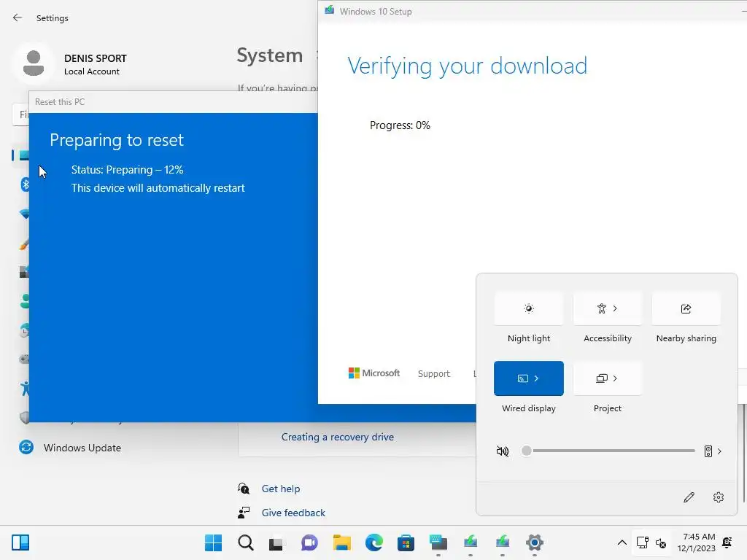This screenshot has width=747, height=560.
Task: Open the Get help link
Action: click(281, 489)
